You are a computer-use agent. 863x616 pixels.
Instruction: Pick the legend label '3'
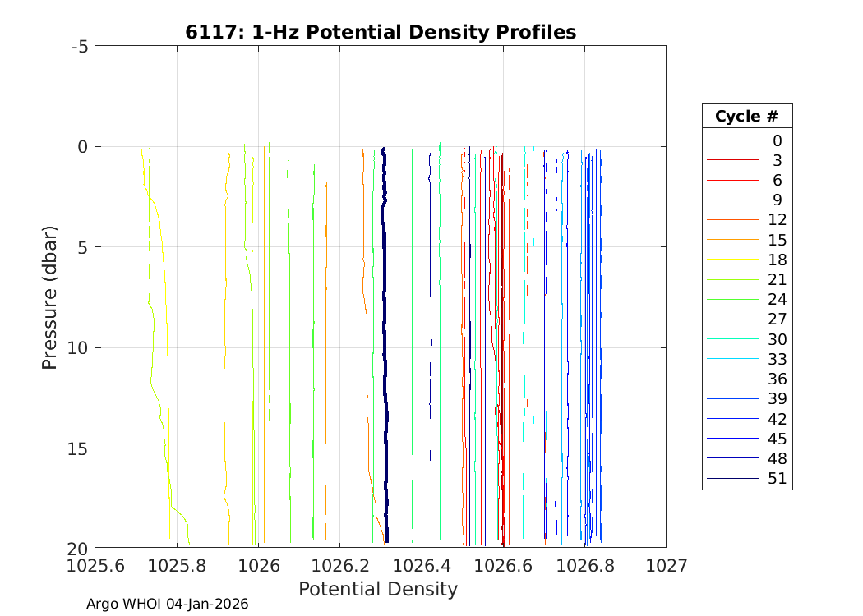pyautogui.click(x=777, y=160)
